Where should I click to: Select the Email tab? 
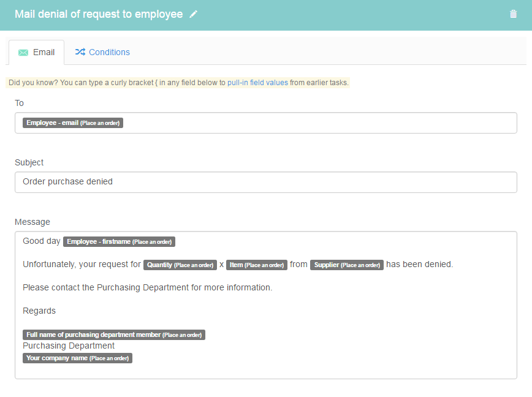point(36,52)
